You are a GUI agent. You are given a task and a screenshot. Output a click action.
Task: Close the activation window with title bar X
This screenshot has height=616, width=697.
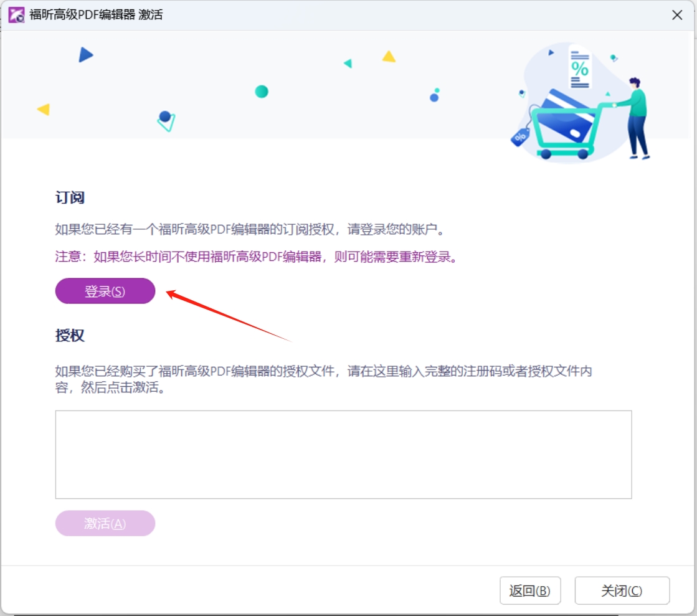point(677,15)
